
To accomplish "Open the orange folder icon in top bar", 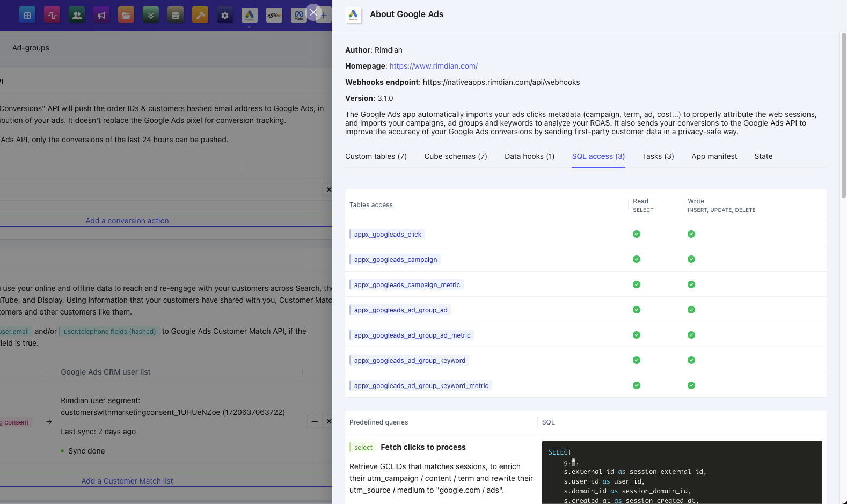I will click(x=126, y=16).
